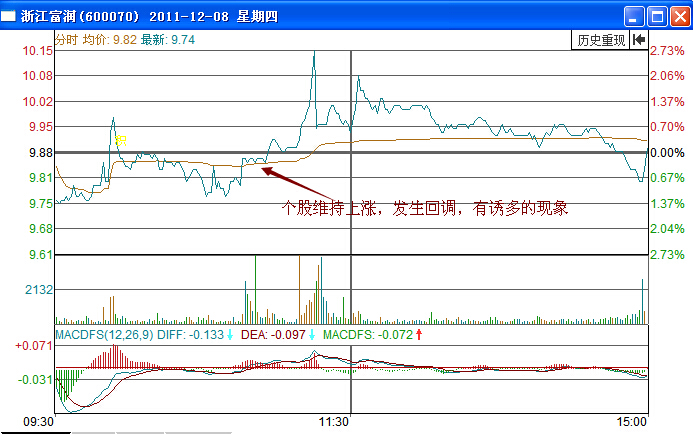Click the cyan down arrow after DIFF value
This screenshot has width=693, height=434.
(230, 334)
